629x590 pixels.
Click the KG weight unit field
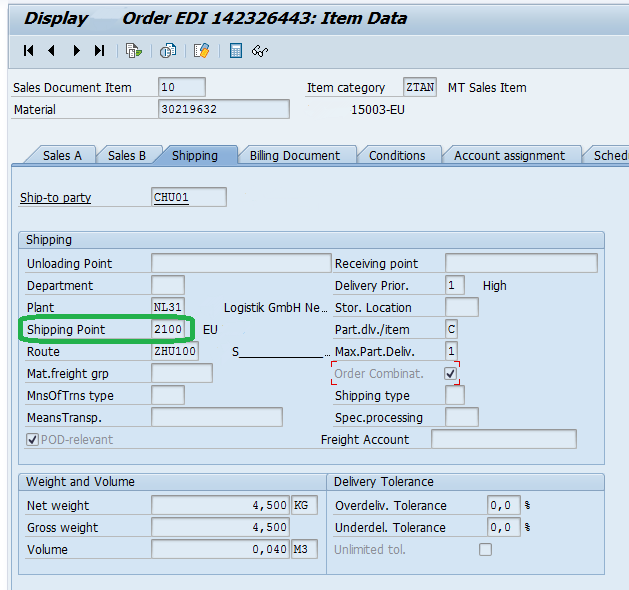(x=304, y=505)
